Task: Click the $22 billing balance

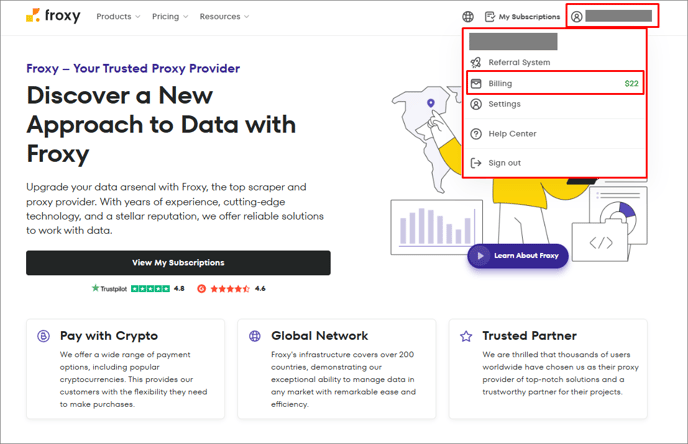Action: click(631, 83)
